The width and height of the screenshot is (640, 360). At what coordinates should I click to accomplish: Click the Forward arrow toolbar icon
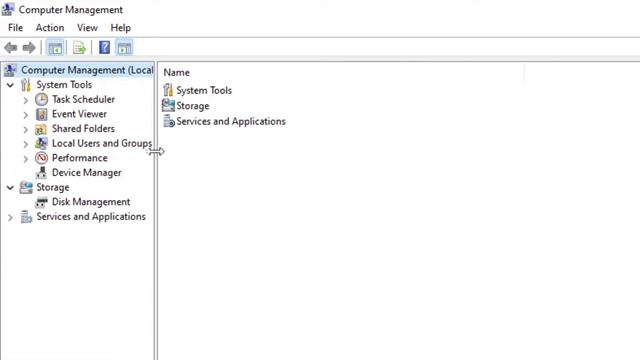coord(29,48)
